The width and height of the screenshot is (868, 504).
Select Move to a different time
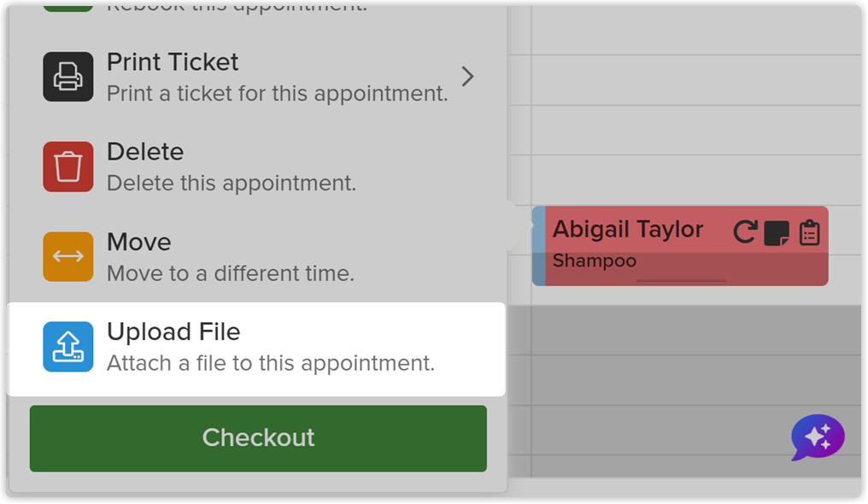[257, 257]
